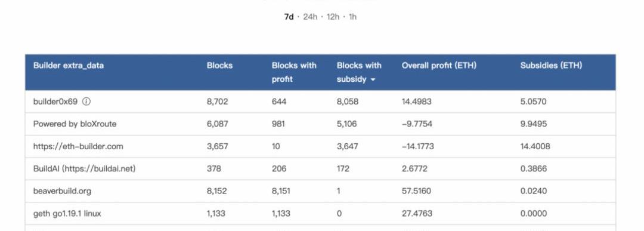This screenshot has width=644, height=231.
Task: Sort by Subsidies (ETH) header
Action: point(551,65)
